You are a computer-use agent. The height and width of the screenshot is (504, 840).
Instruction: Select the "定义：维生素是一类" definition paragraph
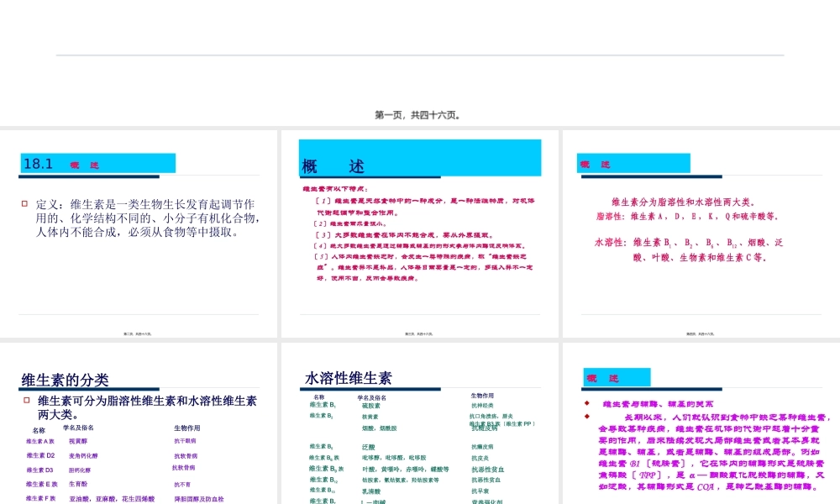[144, 218]
